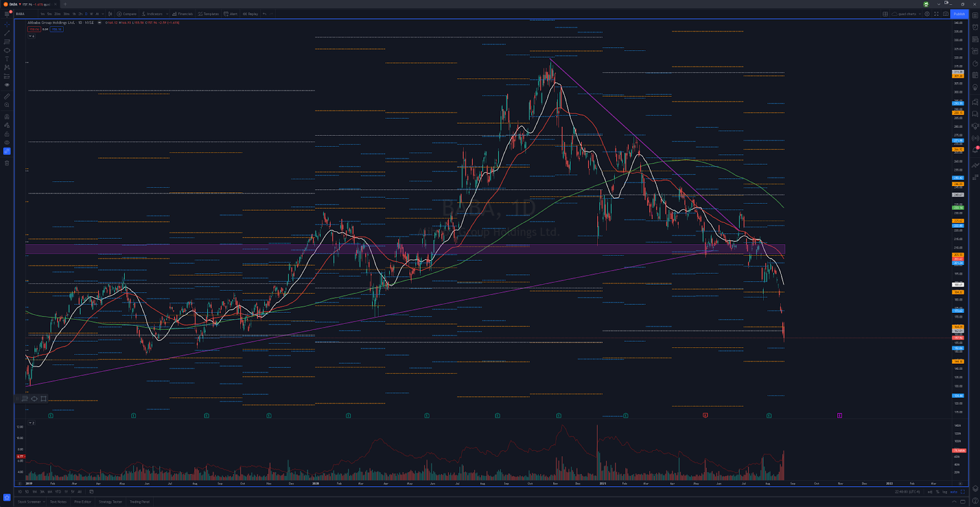
Task: Open the geometric shapes tool
Action: [7, 50]
